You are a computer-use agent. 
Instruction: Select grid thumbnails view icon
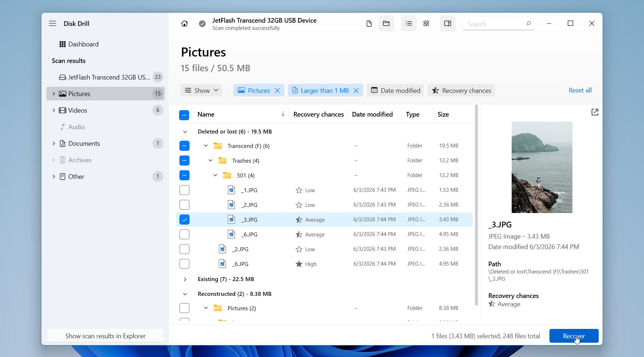(x=426, y=23)
